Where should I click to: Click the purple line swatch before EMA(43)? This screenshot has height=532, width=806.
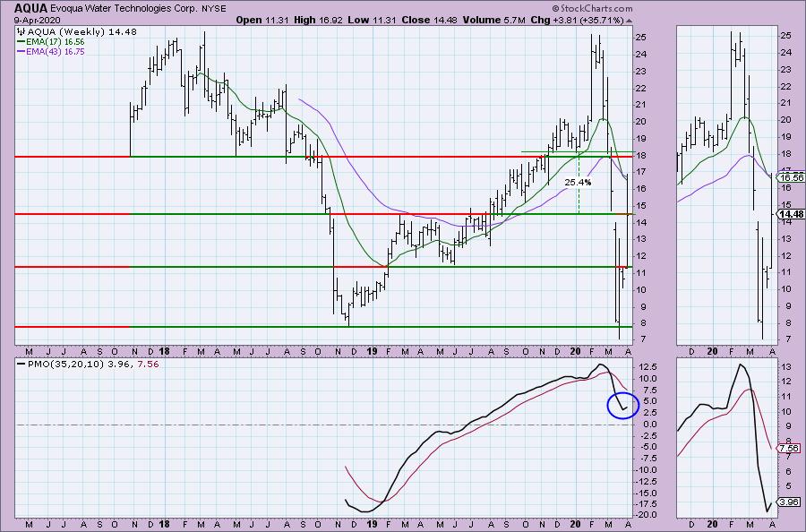coord(21,51)
